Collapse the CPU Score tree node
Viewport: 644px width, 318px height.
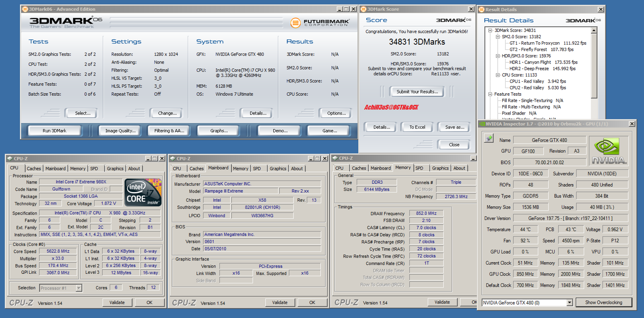coord(497,75)
